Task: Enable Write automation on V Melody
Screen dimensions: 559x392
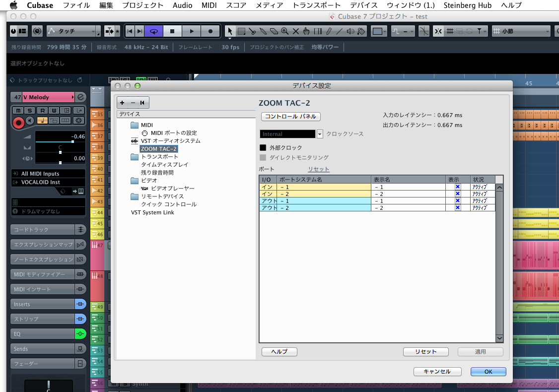Action: 54,111
